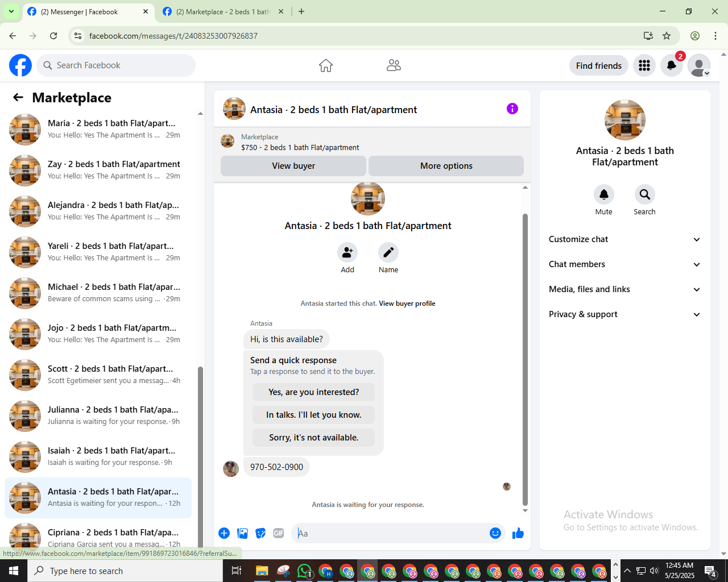
Task: Open Julianna's conversation in the list
Action: [98, 416]
